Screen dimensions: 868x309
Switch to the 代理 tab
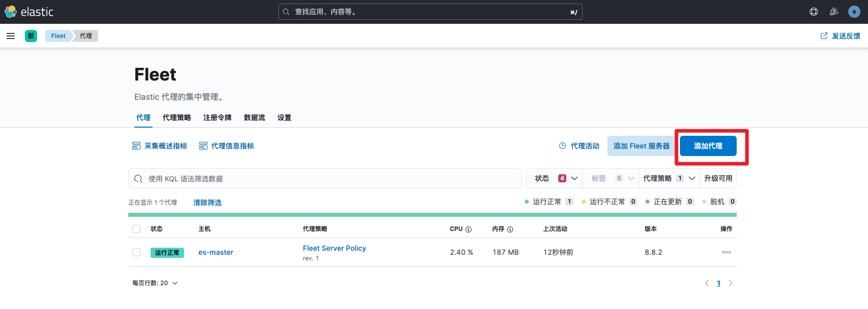(143, 118)
